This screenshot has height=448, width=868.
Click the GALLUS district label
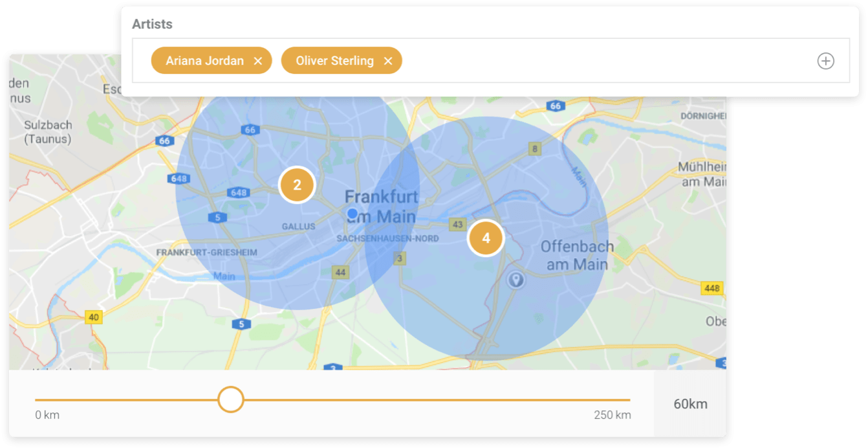coord(299,227)
